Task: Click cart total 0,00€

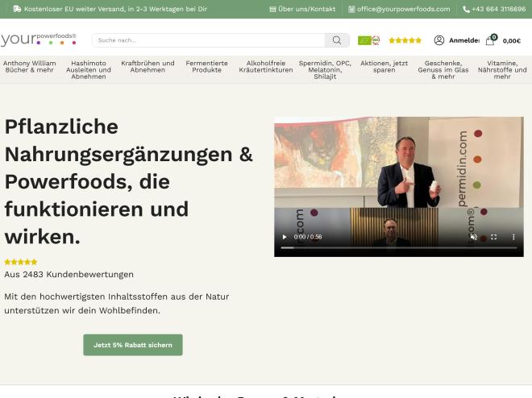Action: click(x=512, y=41)
